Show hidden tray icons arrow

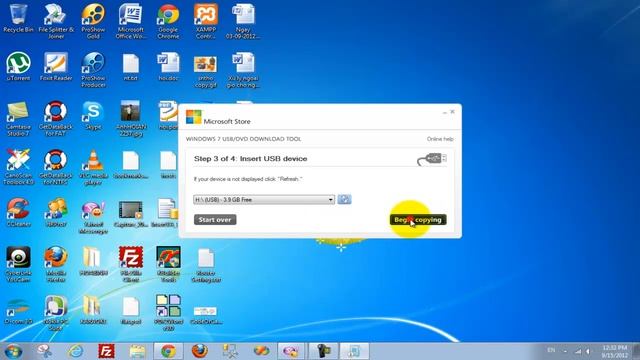pyautogui.click(x=565, y=351)
